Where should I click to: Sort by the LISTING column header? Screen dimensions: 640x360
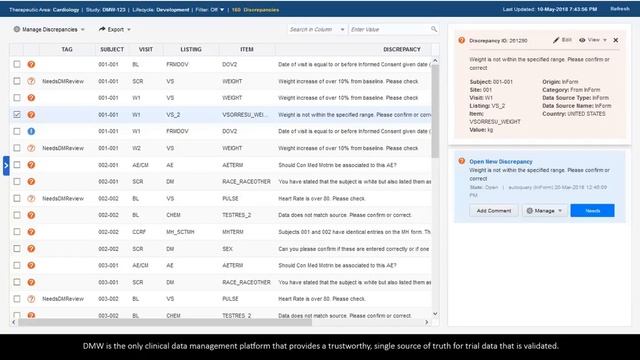[x=191, y=49]
